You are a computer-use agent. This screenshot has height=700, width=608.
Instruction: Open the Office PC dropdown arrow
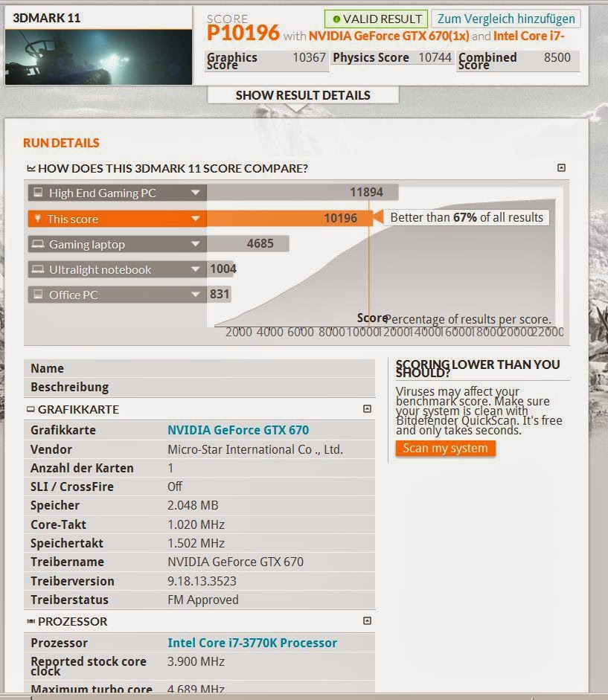coord(195,294)
